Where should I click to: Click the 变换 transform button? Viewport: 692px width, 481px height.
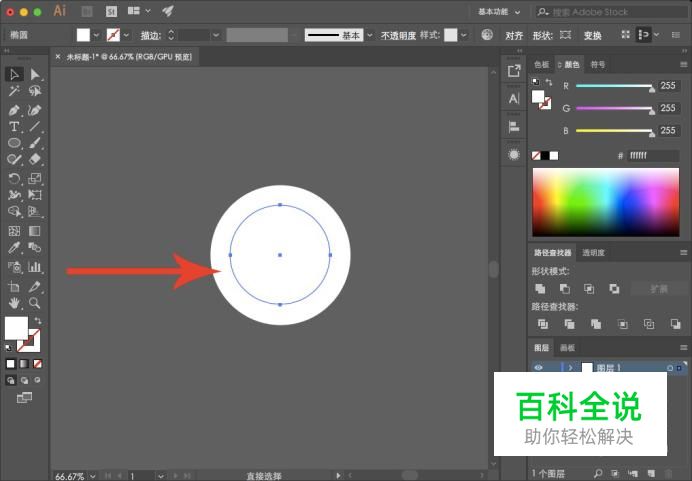pos(592,35)
